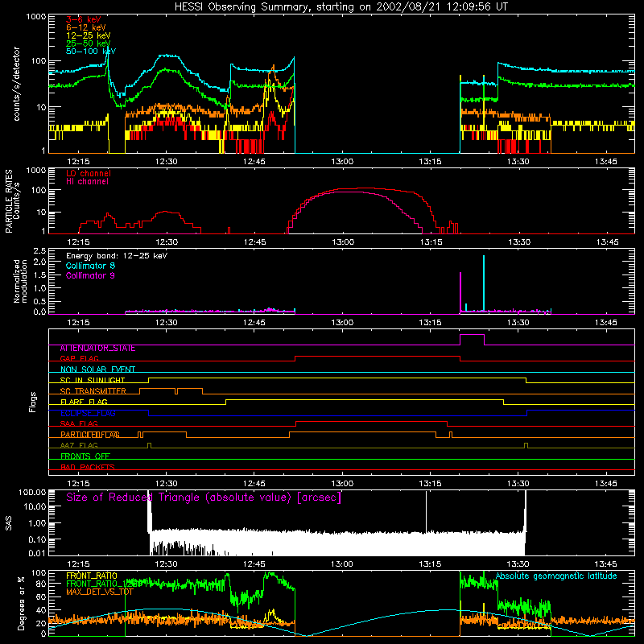Select the 6-12 keV legend label

(86, 27)
